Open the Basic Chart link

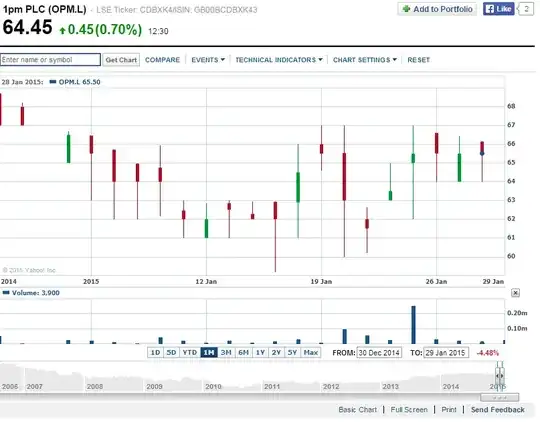coord(357,410)
